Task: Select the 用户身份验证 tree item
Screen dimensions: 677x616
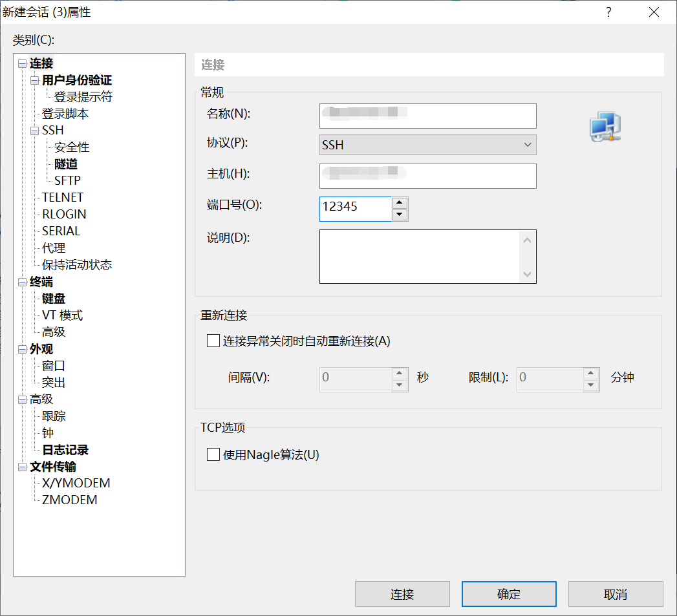Action: 77,80
